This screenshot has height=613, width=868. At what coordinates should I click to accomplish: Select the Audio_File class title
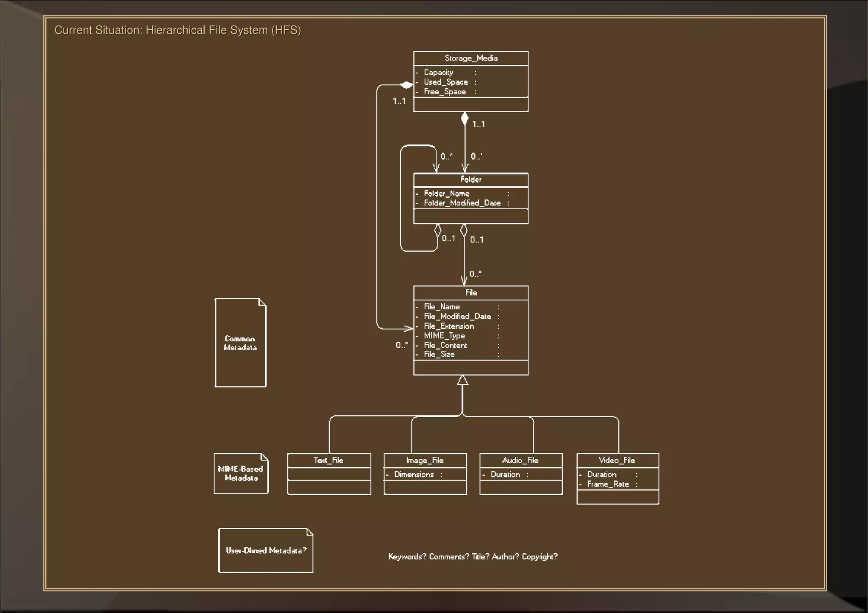pos(520,460)
